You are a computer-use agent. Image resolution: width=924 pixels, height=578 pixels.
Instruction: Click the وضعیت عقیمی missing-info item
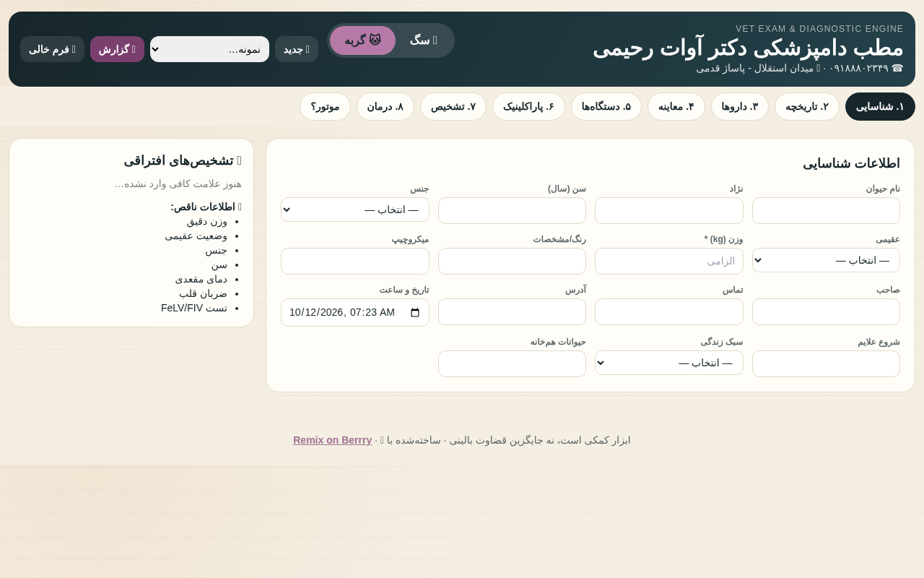pyautogui.click(x=196, y=236)
